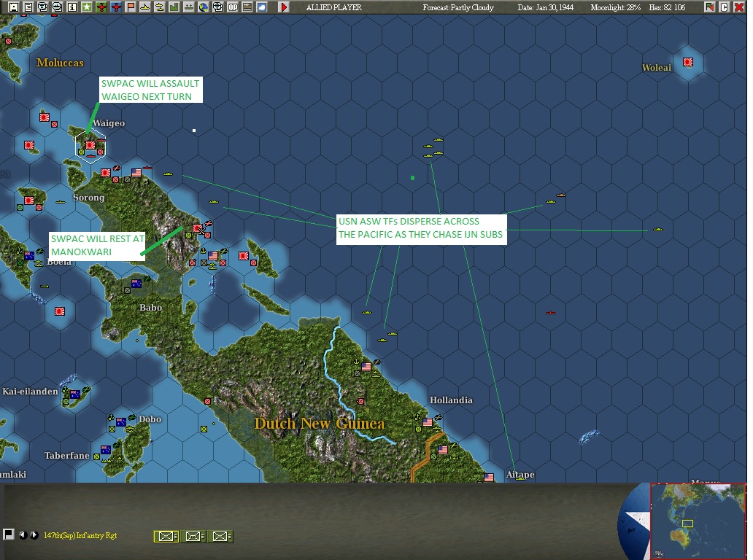Select the US flag beside the Sorong label
Screen dimensions: 753x560
pyautogui.click(x=136, y=173)
